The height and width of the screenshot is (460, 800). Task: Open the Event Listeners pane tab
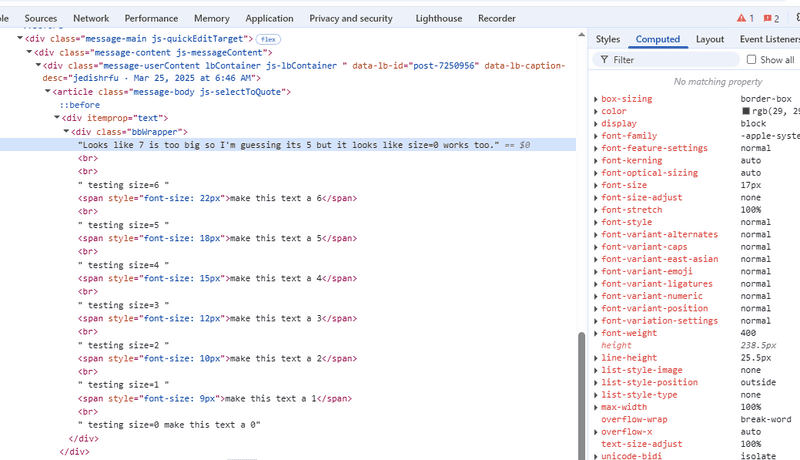tap(769, 39)
